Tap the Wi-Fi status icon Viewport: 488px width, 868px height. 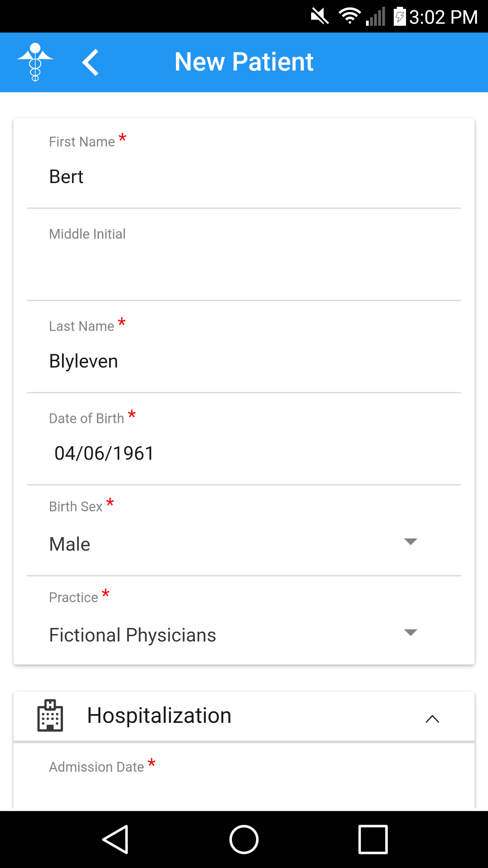click(x=349, y=16)
